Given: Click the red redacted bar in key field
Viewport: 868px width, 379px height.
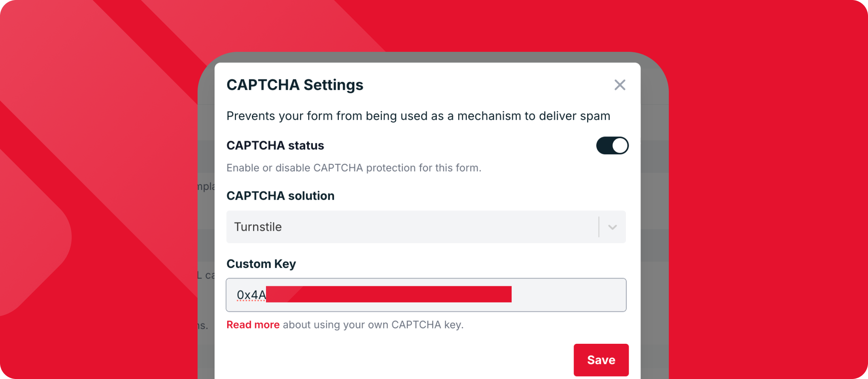Looking at the screenshot, I should (389, 294).
